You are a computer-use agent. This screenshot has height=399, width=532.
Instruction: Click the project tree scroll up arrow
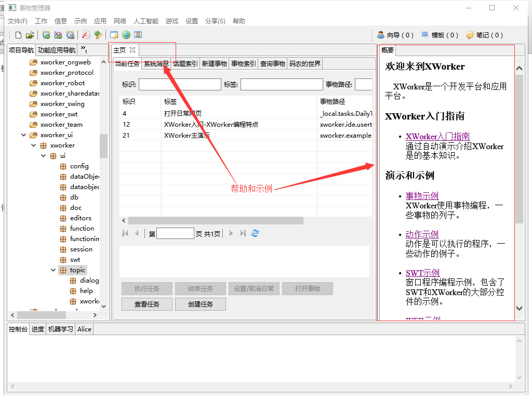coord(103,62)
